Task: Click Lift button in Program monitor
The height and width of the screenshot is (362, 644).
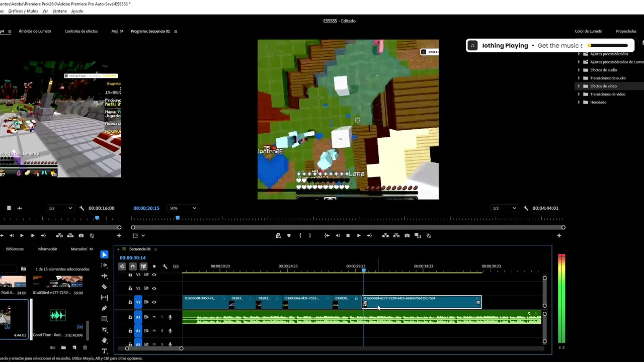Action: tap(385, 235)
